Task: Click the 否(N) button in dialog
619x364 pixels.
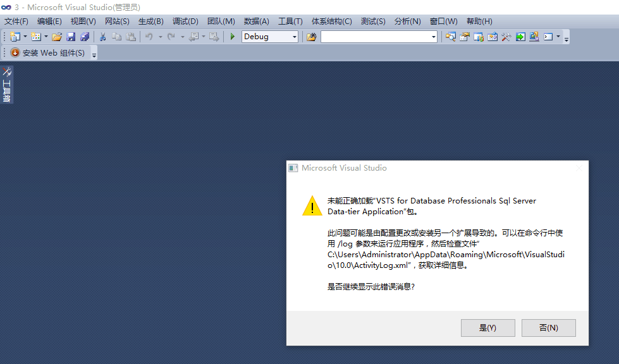Action: click(549, 328)
